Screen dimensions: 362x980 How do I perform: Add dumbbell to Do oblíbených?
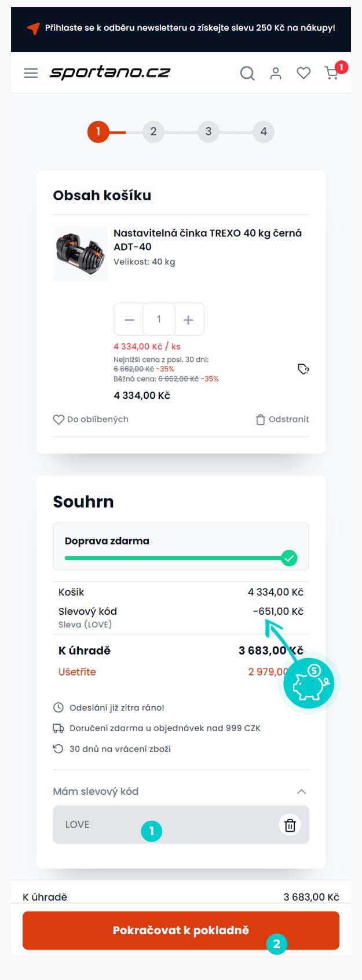[x=91, y=419]
